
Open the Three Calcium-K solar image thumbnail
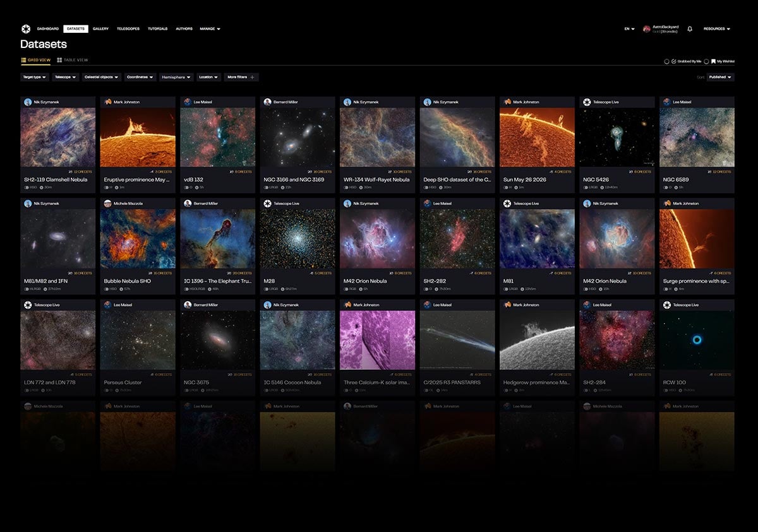coord(378,340)
